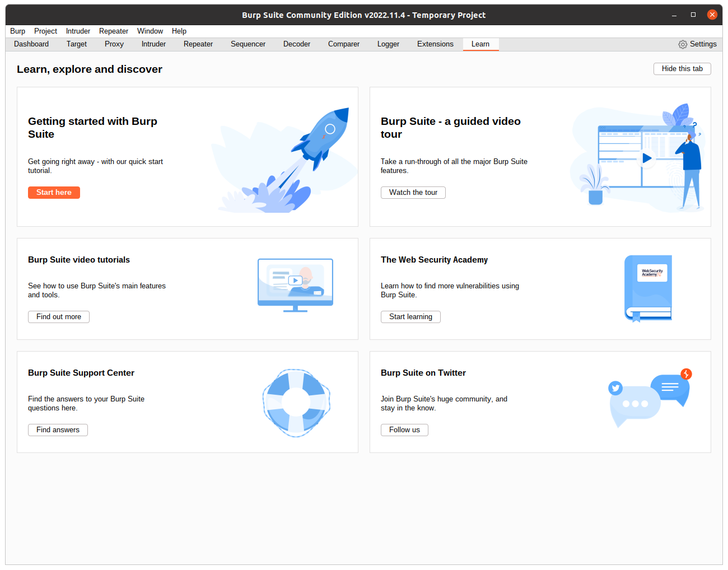Click the Twitter chat bubbles icon
Viewport: 728px width, 570px height.
pyautogui.click(x=650, y=398)
